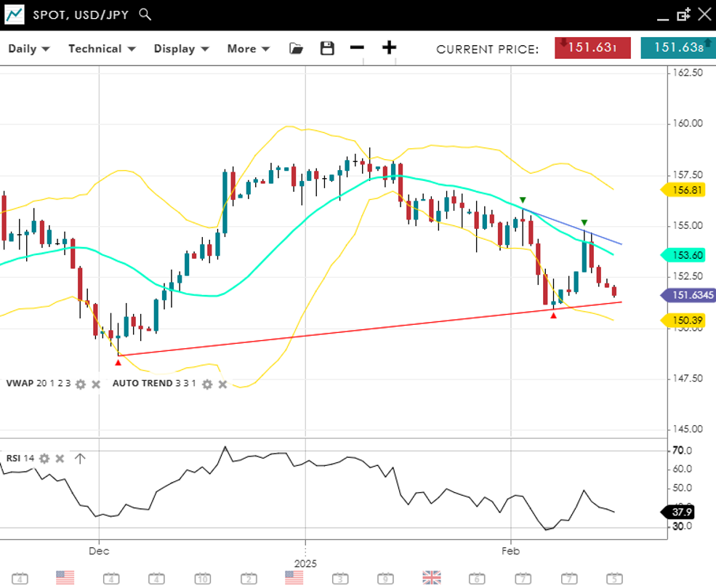Image resolution: width=716 pixels, height=588 pixels.
Task: Open VWAP indicator settings gear
Action: (x=81, y=384)
